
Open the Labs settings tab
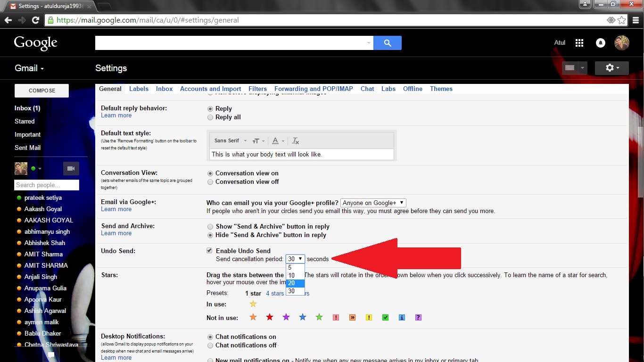click(388, 89)
